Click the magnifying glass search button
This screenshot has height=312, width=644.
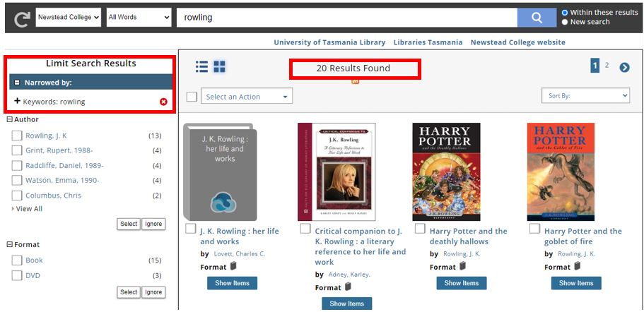[x=537, y=18]
